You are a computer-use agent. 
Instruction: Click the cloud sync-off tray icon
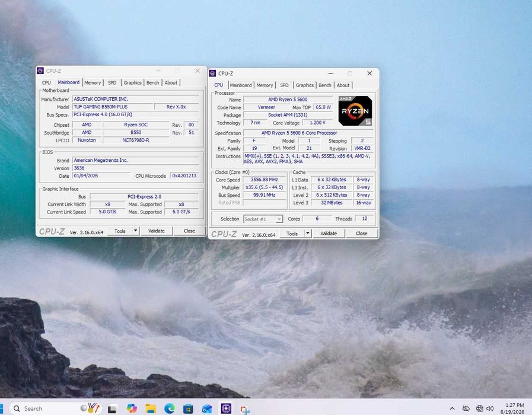click(x=466, y=408)
